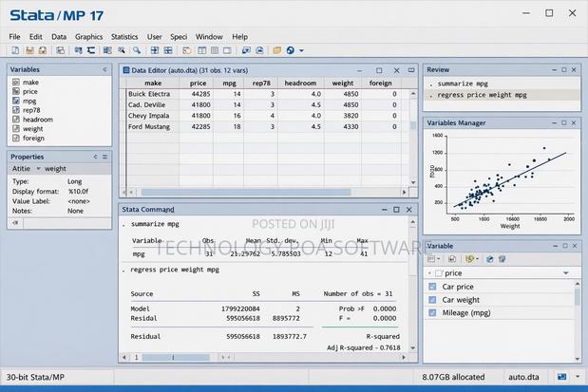Screen dimensions: 588x392
Task: Open the dropdown arrow beside the globe toolbar icon
Action: (x=301, y=50)
